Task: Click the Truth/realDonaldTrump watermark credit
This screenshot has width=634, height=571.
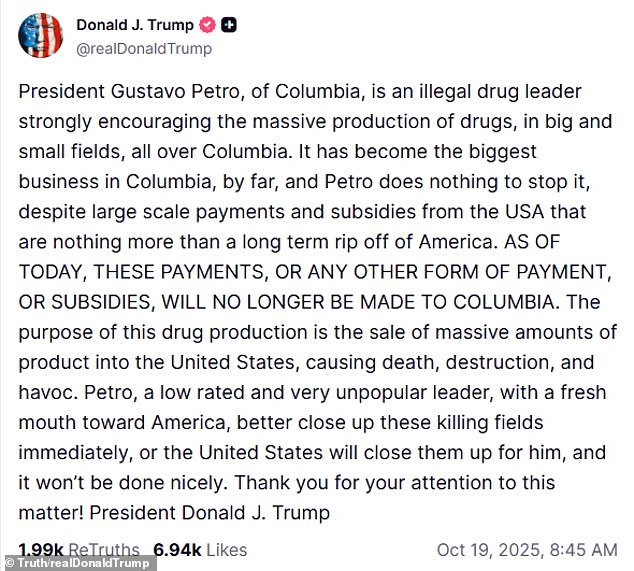Action: [80, 563]
